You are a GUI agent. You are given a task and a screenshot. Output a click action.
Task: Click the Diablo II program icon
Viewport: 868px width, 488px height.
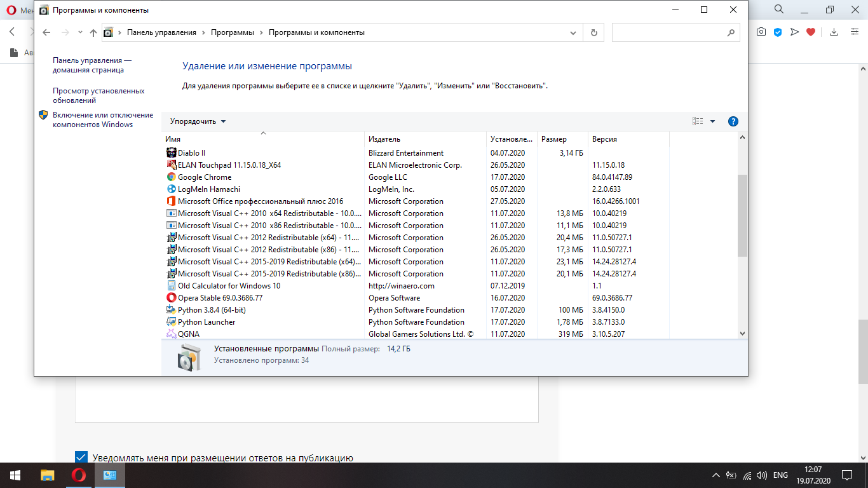point(172,152)
